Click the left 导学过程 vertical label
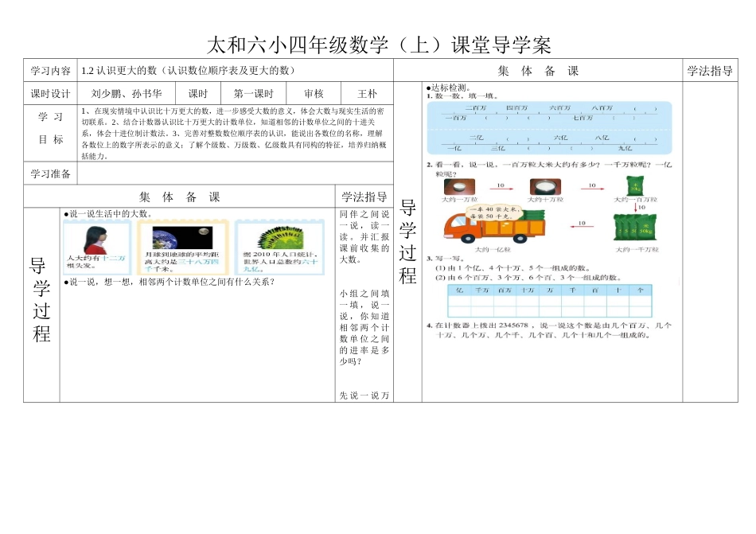 (41, 300)
